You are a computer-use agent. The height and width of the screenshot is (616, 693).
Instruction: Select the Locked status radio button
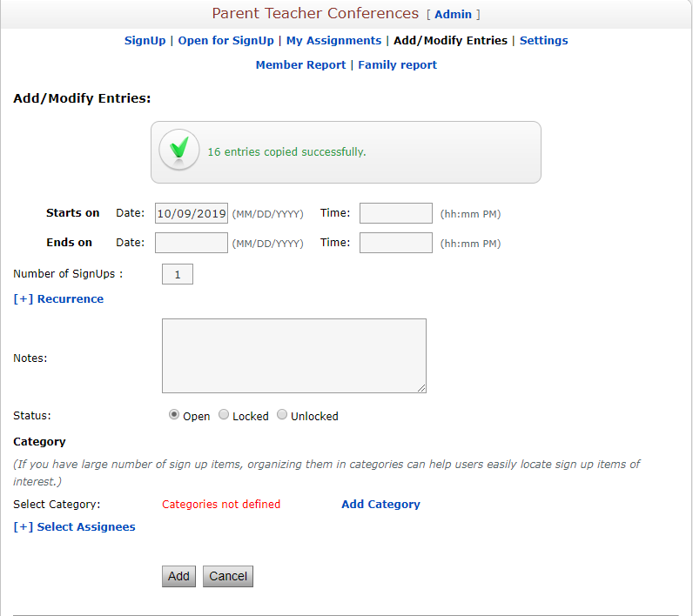pos(224,415)
